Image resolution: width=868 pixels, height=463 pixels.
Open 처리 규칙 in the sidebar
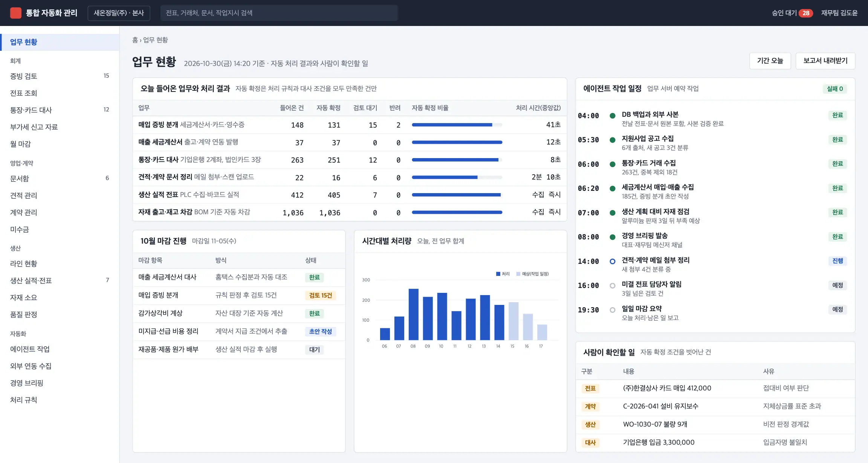[60, 400]
